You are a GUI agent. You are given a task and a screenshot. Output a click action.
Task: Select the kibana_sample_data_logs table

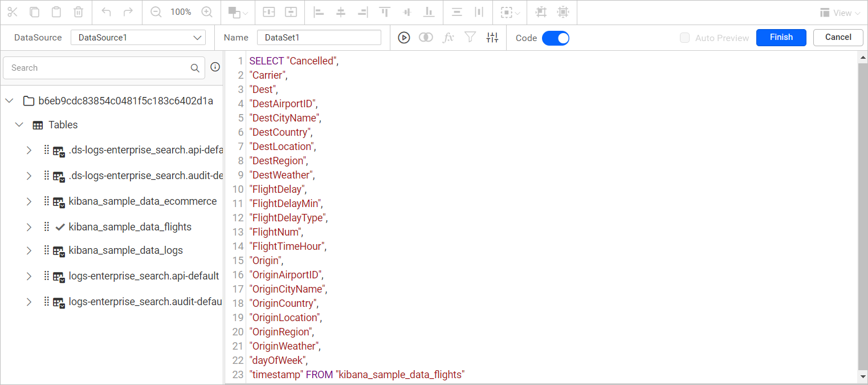(126, 250)
